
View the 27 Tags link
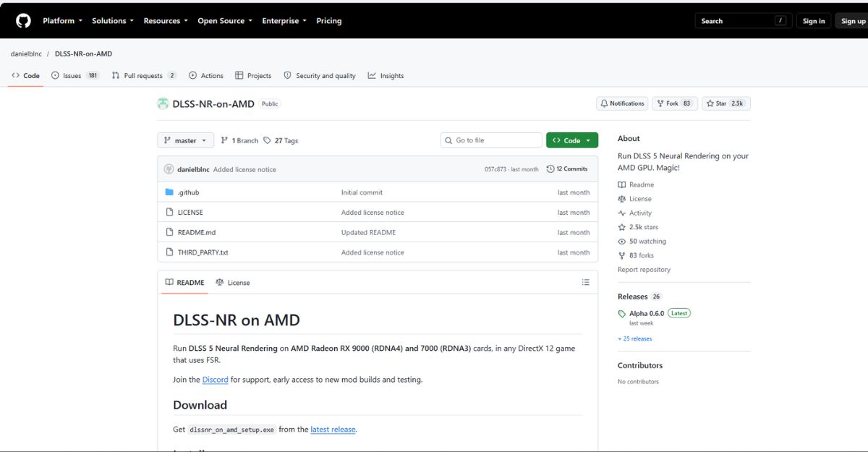click(x=281, y=140)
